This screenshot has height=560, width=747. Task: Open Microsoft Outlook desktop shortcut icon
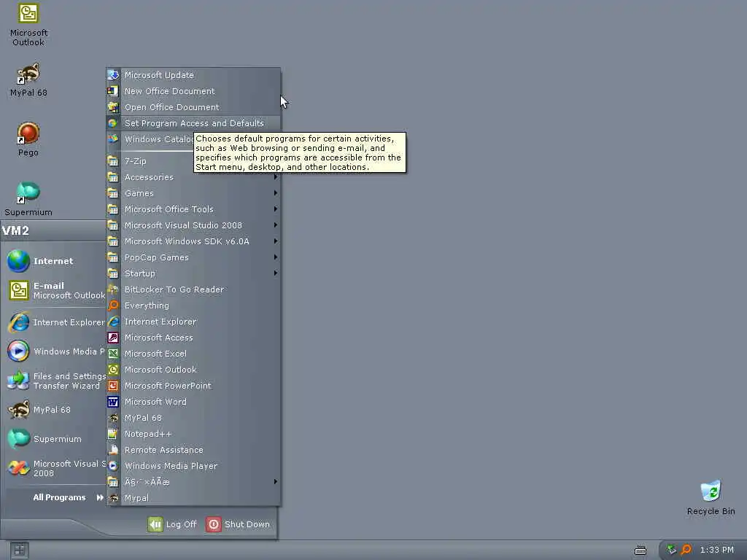(x=28, y=13)
